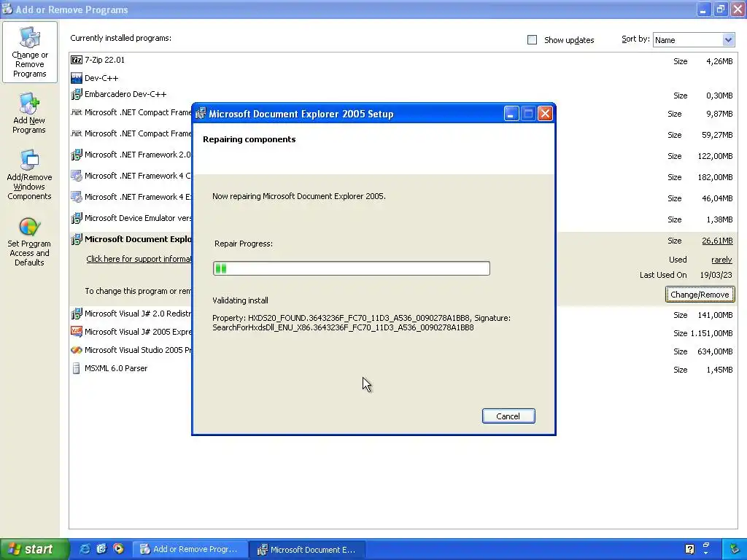747x560 pixels.
Task: Select the Dev-C++ entry
Action: coord(403,78)
